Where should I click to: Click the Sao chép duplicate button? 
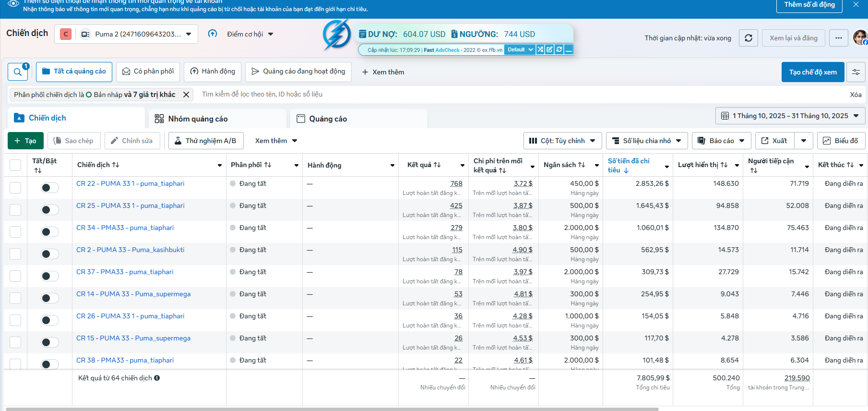(x=74, y=141)
